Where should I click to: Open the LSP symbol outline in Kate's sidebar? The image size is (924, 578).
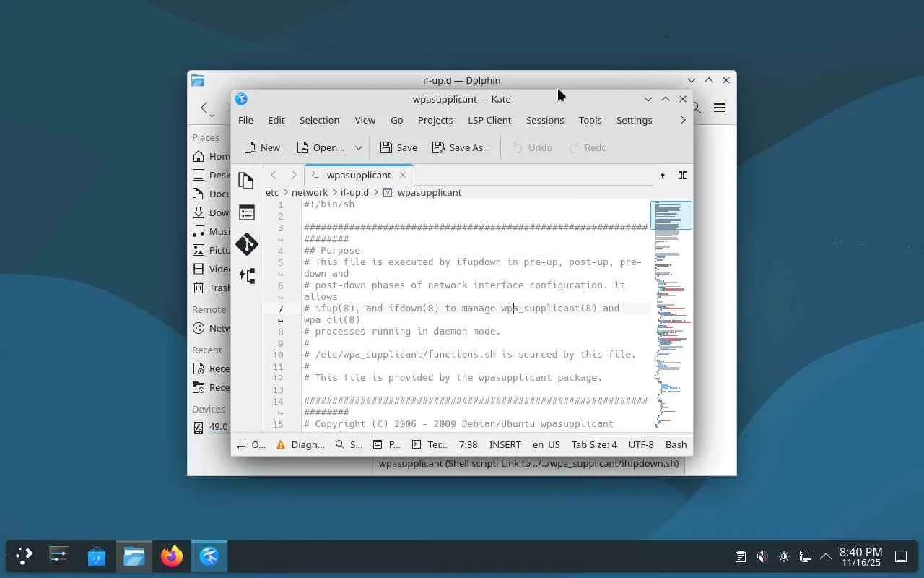pos(246,275)
